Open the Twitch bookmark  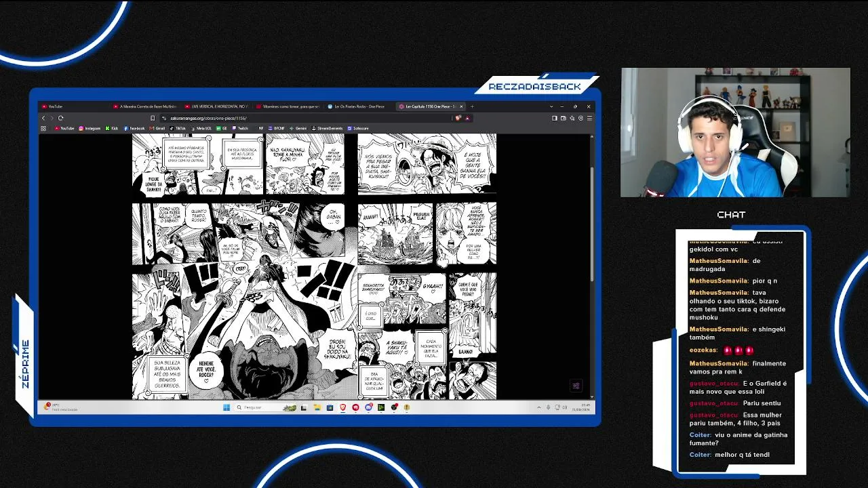coord(240,128)
